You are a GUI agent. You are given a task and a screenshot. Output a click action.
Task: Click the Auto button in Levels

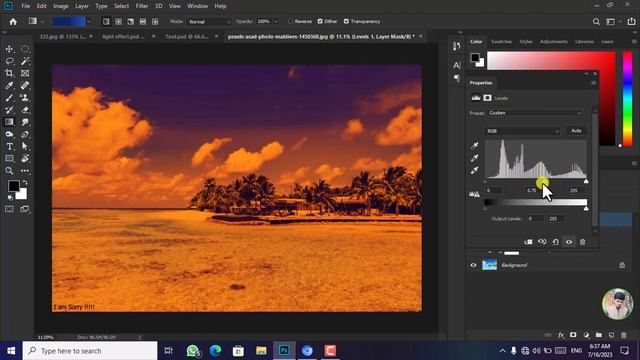(576, 131)
